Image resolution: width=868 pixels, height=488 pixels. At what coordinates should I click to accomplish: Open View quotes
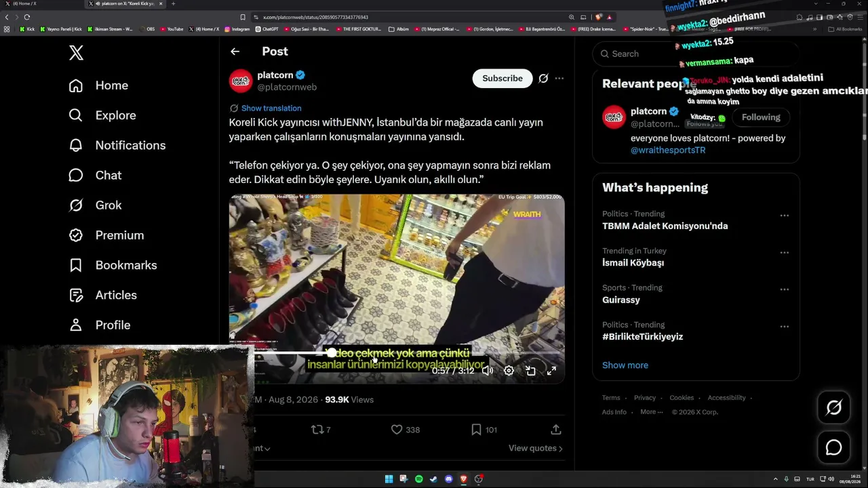click(536, 448)
